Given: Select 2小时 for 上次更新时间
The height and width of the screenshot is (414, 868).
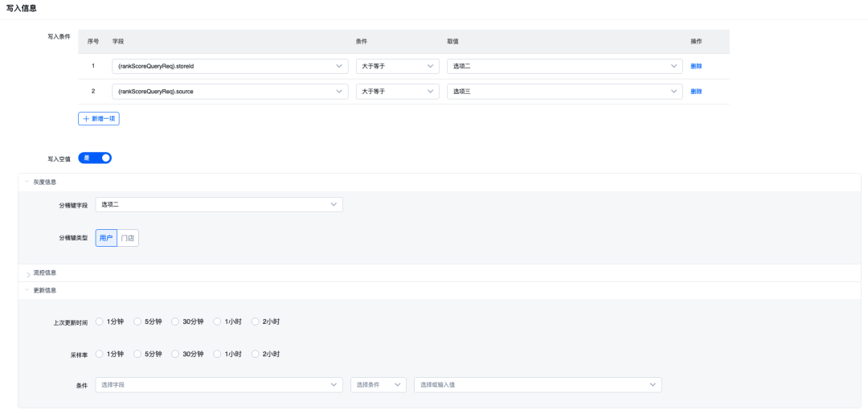Looking at the screenshot, I should pyautogui.click(x=266, y=322).
